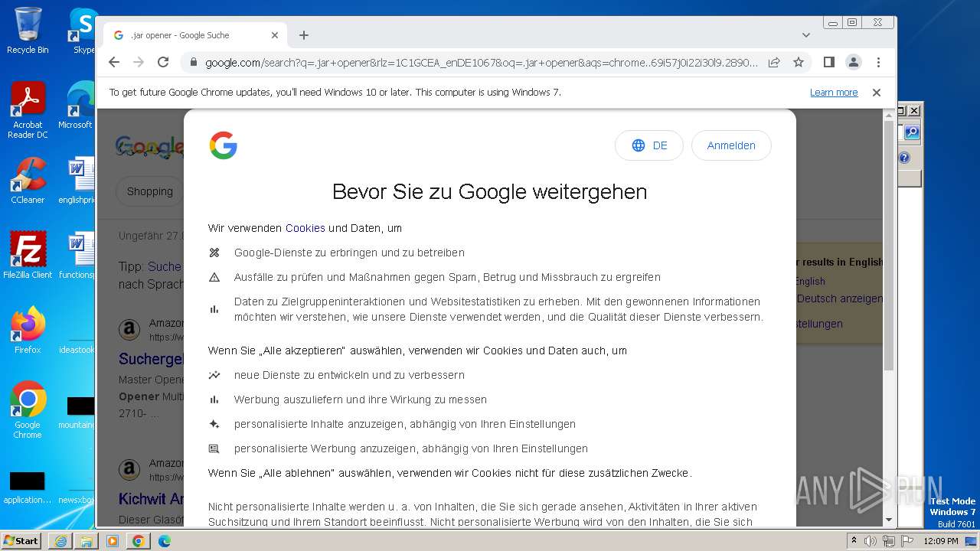Image resolution: width=980 pixels, height=551 pixels.
Task: Open Internet Explorer from the taskbar
Action: click(60, 541)
